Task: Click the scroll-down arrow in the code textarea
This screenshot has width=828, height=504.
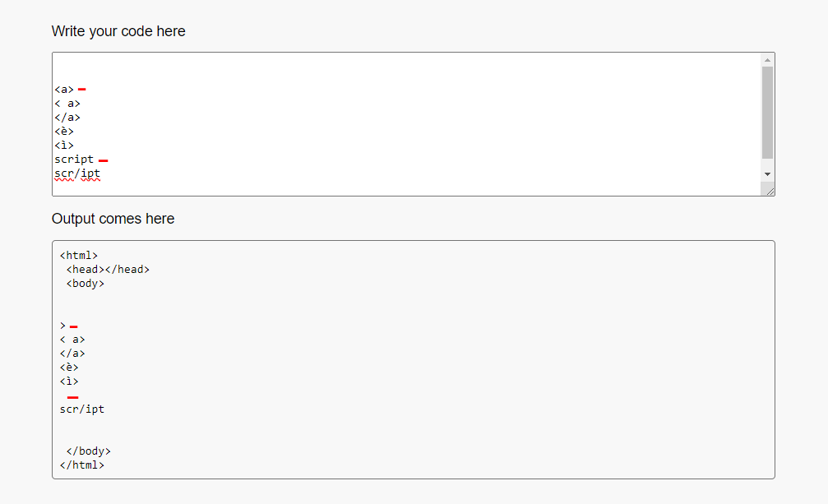Action: [x=767, y=174]
